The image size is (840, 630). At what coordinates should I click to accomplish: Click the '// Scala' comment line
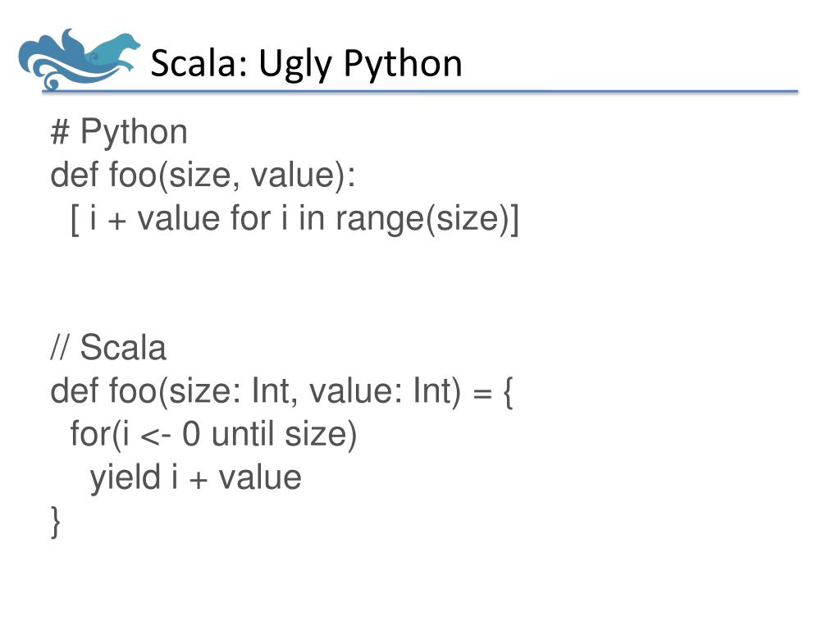pyautogui.click(x=108, y=348)
